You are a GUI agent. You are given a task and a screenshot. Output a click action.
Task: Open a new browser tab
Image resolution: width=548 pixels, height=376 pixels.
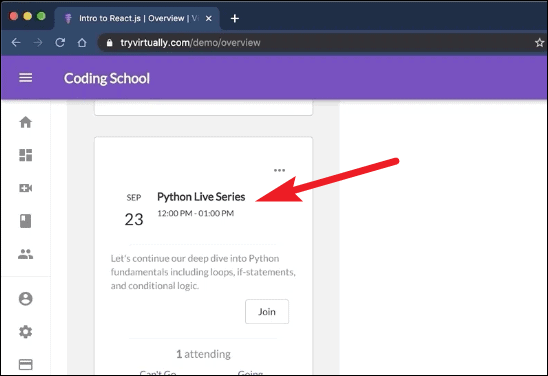pos(235,18)
